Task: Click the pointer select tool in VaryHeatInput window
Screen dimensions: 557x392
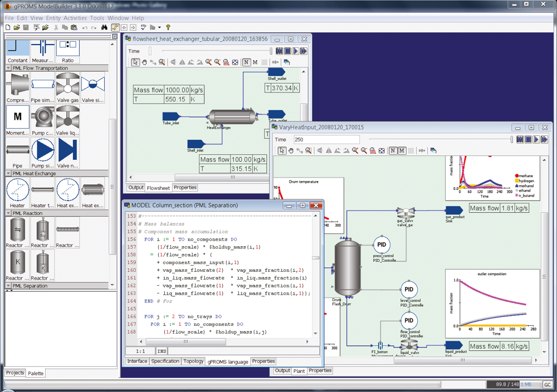Action: pos(282,150)
